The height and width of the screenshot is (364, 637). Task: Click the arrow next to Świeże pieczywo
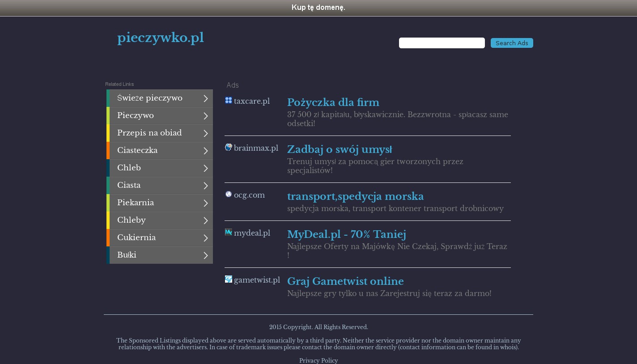tap(205, 98)
